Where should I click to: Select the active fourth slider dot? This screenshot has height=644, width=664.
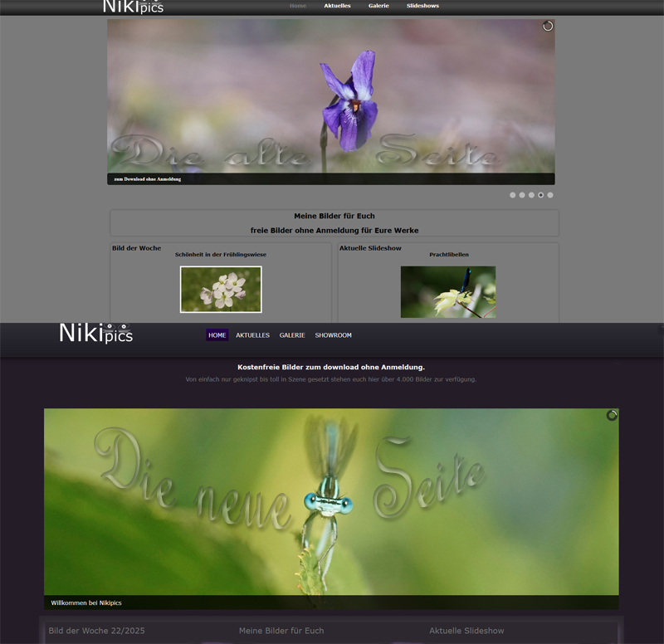541,195
